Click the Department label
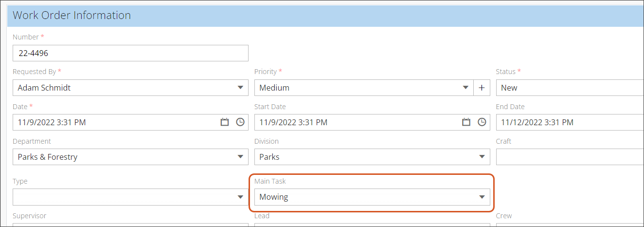The image size is (644, 227). [x=32, y=141]
